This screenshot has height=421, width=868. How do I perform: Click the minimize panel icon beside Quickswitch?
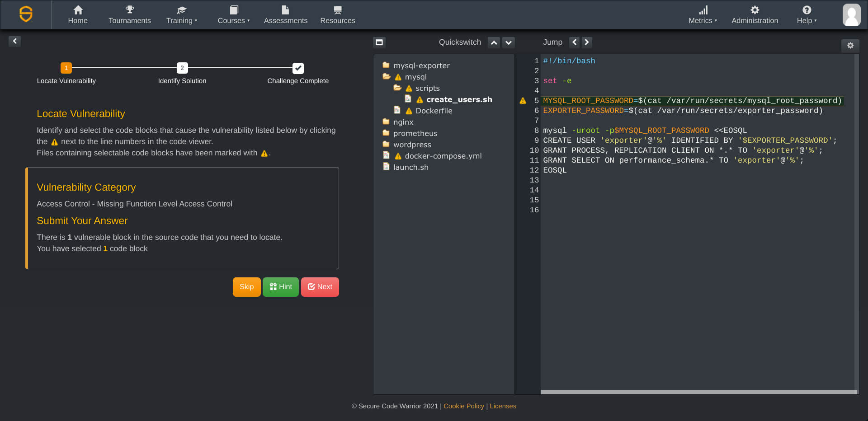coord(379,42)
